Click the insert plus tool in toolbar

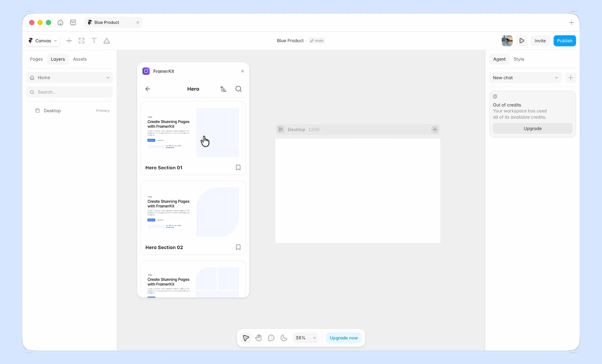tap(69, 41)
